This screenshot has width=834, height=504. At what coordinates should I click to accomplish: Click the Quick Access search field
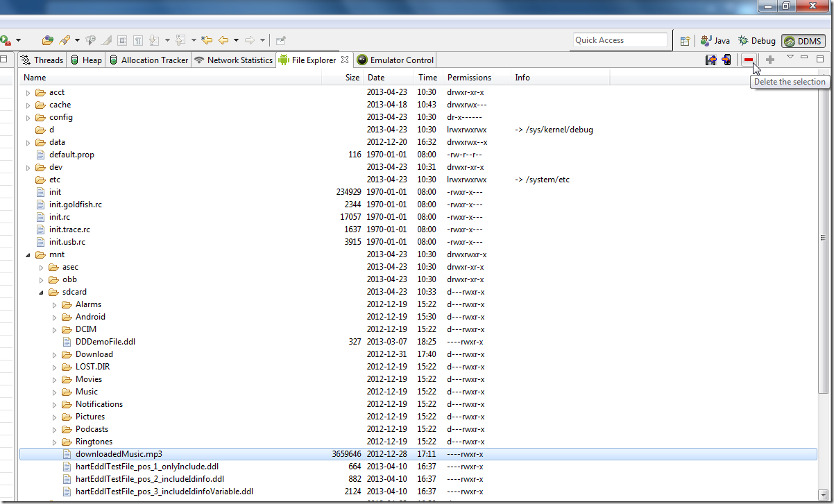point(620,40)
